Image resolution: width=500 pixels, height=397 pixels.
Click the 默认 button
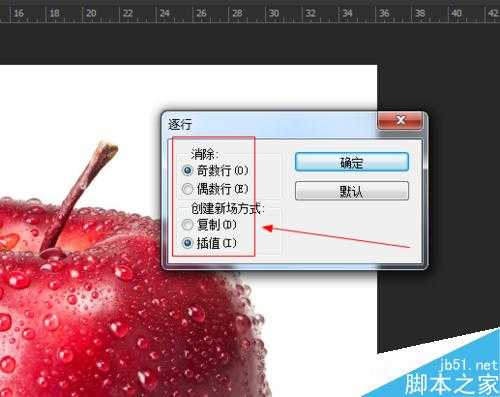click(352, 191)
